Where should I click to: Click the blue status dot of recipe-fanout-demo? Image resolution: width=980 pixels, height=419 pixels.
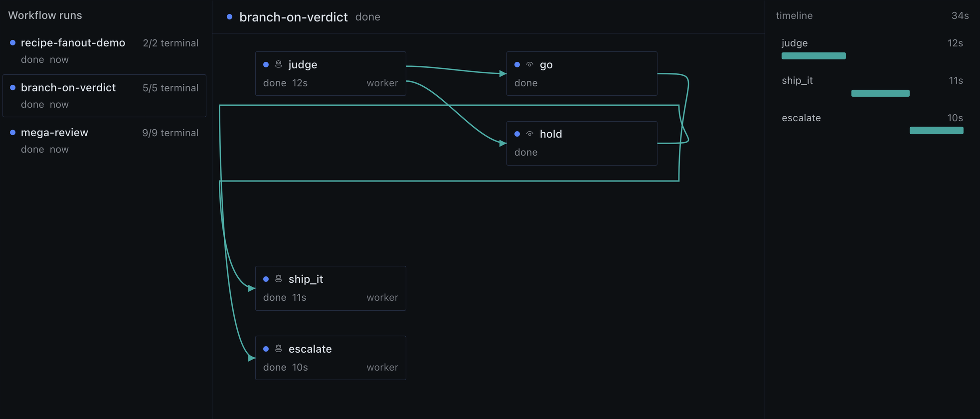[13, 43]
